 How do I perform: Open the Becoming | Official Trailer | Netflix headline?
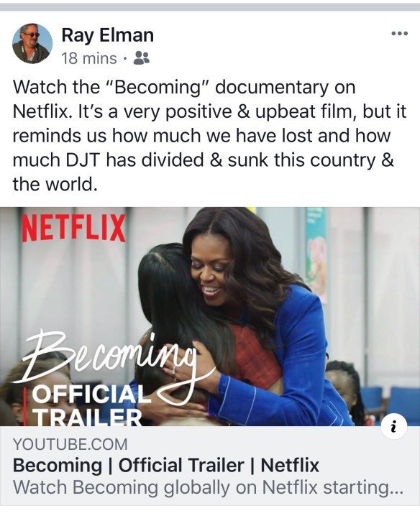165,465
